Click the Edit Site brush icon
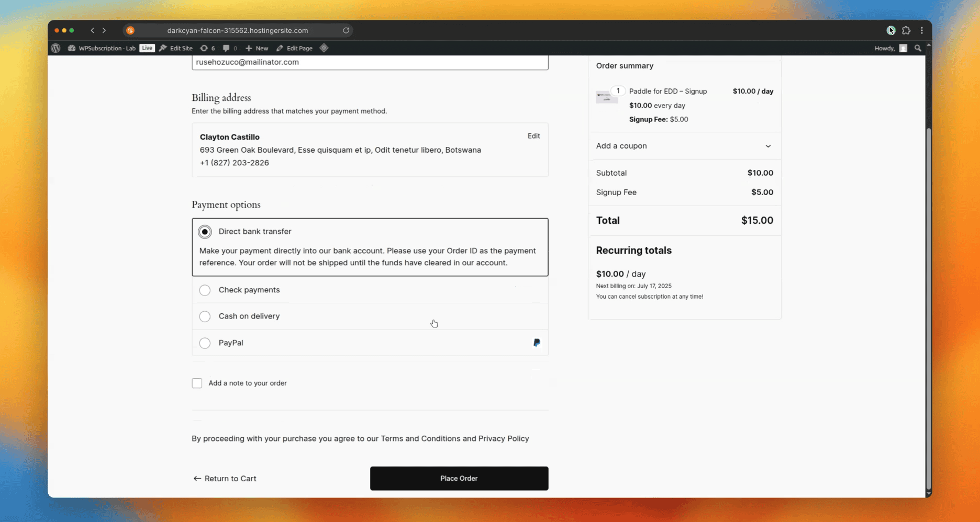Screen dimensions: 980x522 (x=163, y=48)
